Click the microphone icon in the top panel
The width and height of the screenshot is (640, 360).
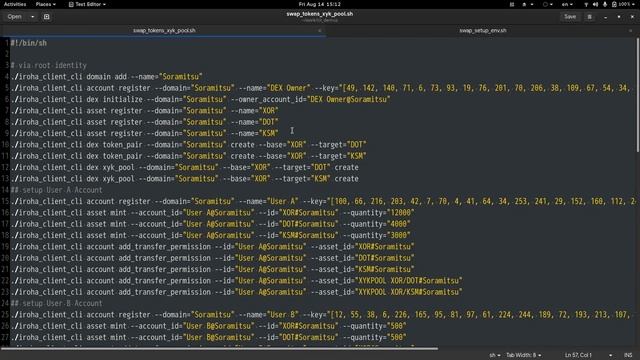604,4
